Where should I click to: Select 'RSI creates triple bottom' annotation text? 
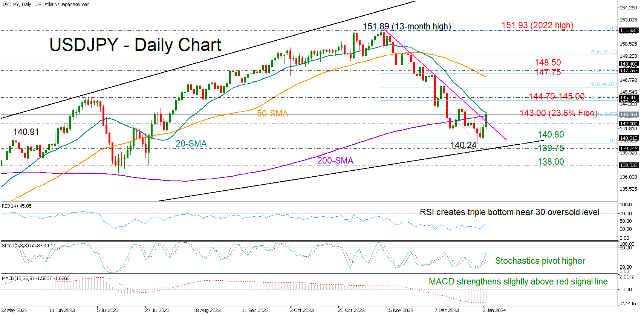(509, 212)
